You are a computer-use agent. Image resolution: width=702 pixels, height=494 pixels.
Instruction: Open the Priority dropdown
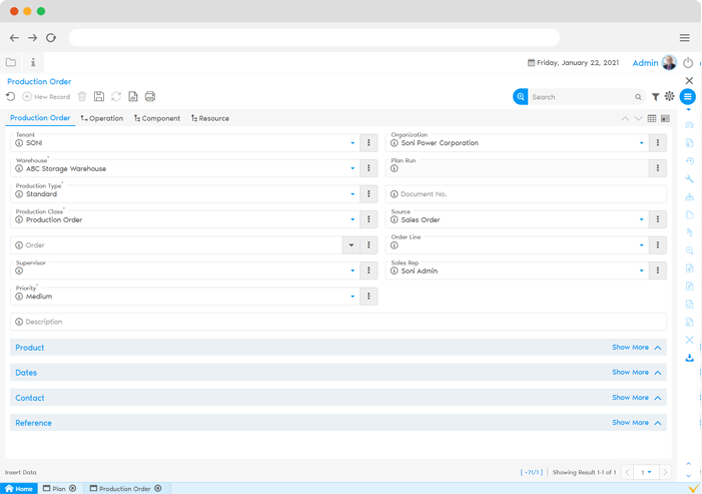pyautogui.click(x=352, y=297)
